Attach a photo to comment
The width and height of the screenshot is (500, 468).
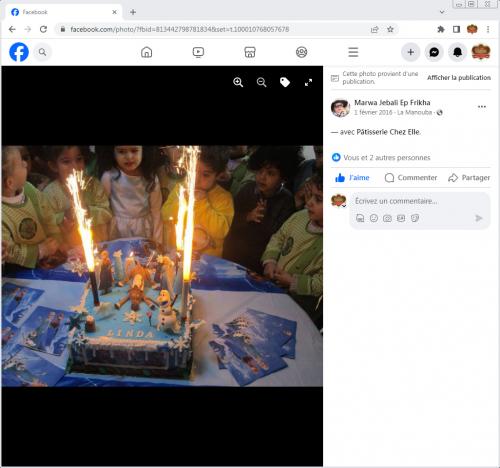click(387, 218)
